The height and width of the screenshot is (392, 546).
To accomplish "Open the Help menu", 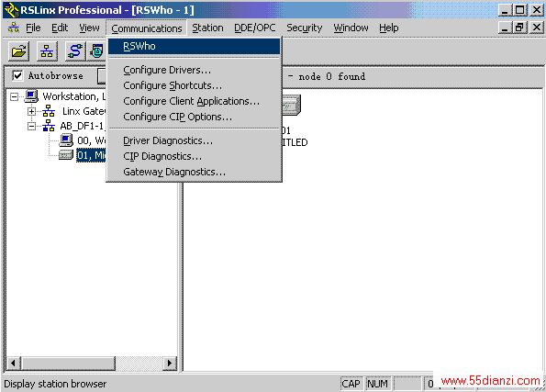I will [388, 28].
